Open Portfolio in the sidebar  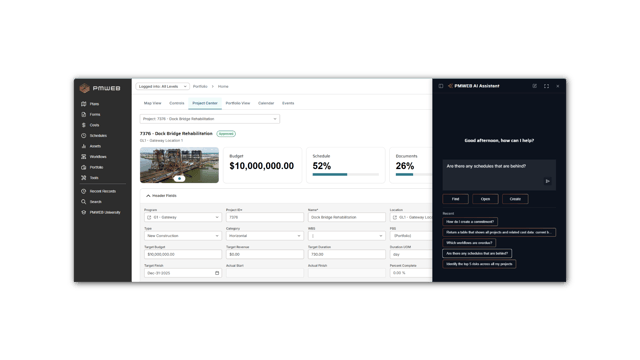92,167
